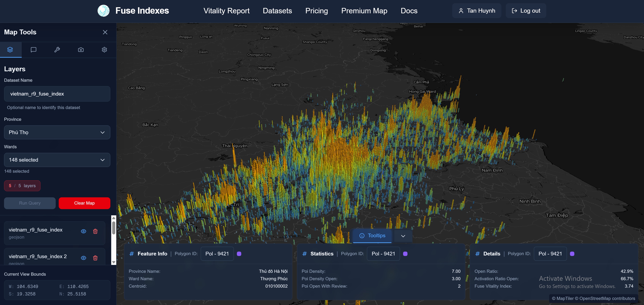
Task: Click the Log out button
Action: click(x=526, y=11)
